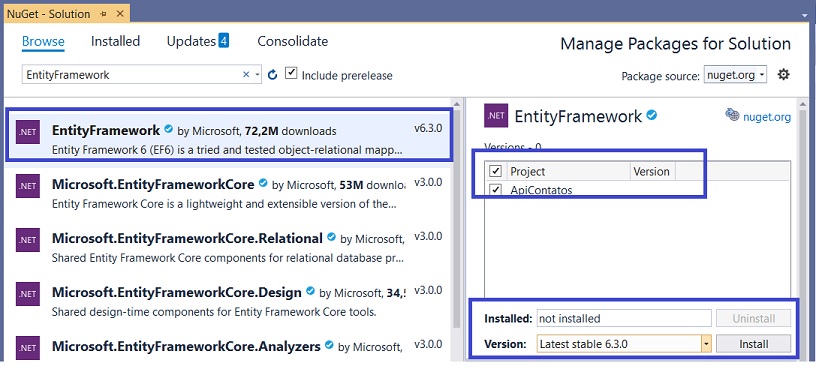Screen dimensions: 816x369
Task: Expand the Version dropdown arrow
Action: coord(706,344)
